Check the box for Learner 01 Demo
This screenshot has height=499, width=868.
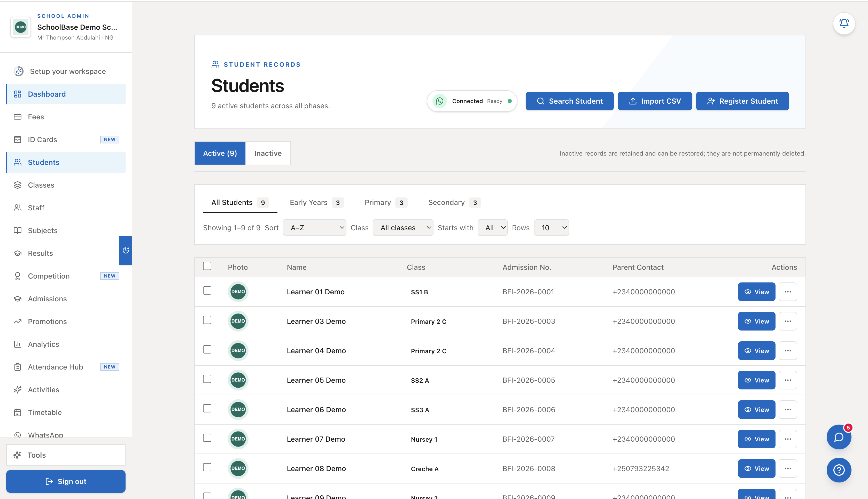coord(207,291)
